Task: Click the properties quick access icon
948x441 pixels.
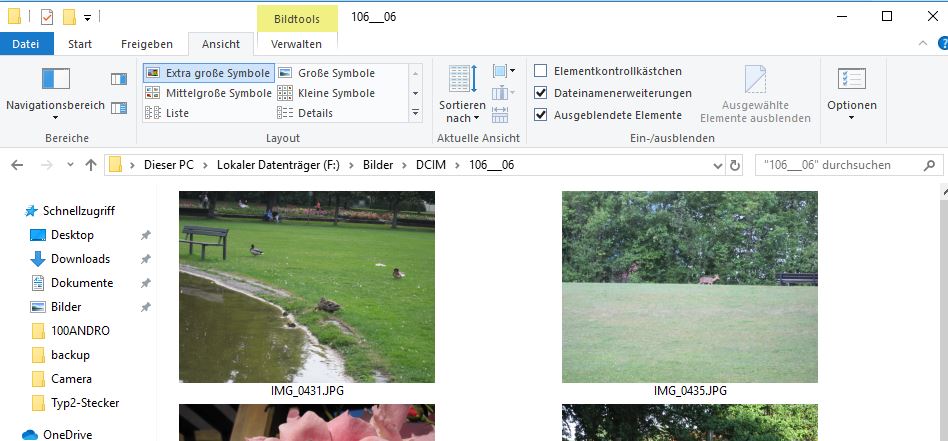Action: point(47,17)
